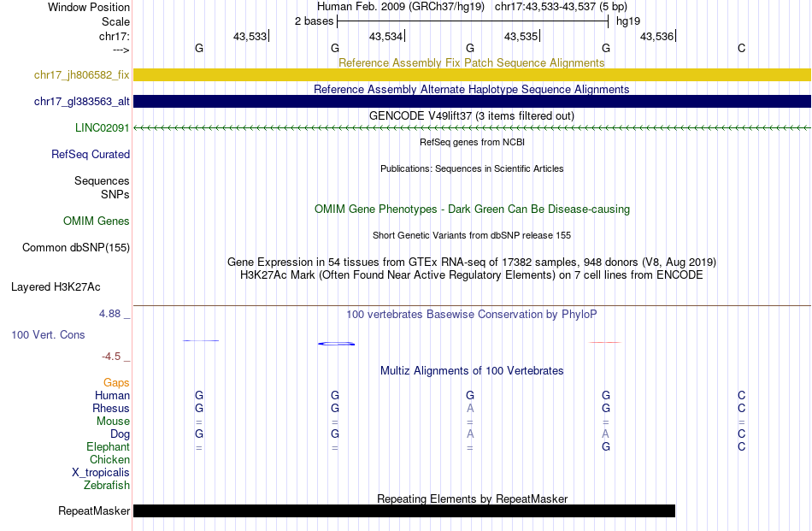Click the Mouse species row label
Screen dimensions: 812x531
(x=113, y=422)
